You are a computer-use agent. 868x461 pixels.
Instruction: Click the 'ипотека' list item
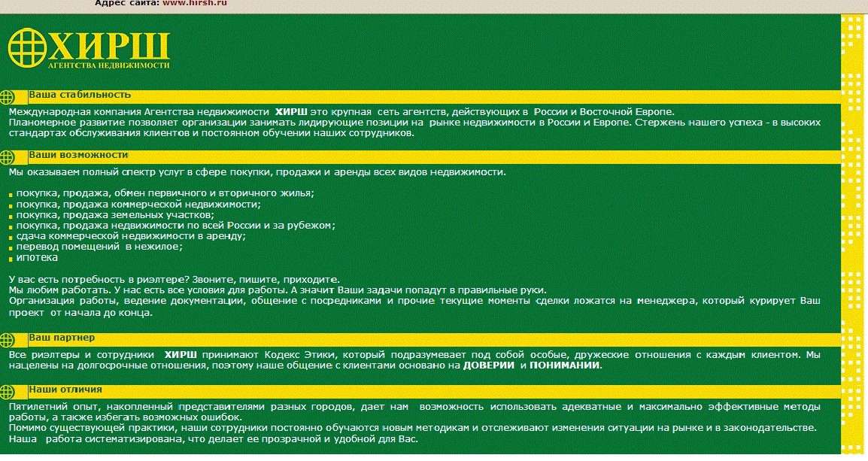click(x=37, y=257)
